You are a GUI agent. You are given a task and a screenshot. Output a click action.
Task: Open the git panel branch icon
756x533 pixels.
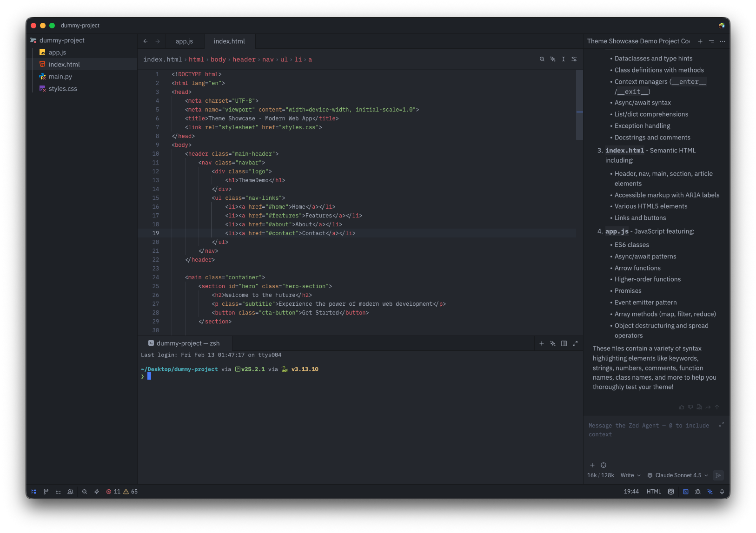tap(46, 492)
